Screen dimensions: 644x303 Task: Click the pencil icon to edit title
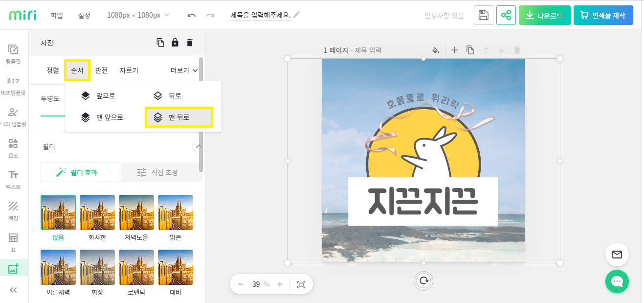[x=297, y=15]
